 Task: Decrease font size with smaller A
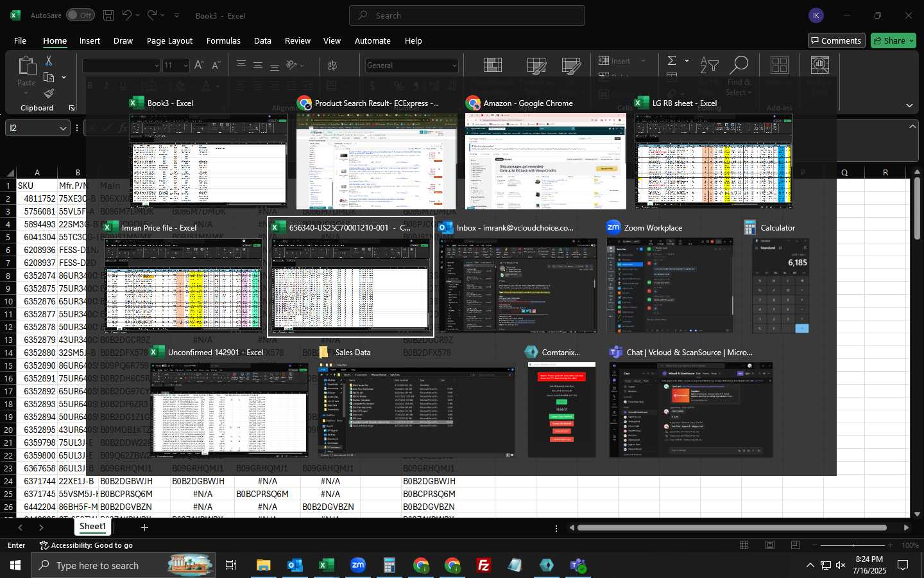pyautogui.click(x=216, y=65)
